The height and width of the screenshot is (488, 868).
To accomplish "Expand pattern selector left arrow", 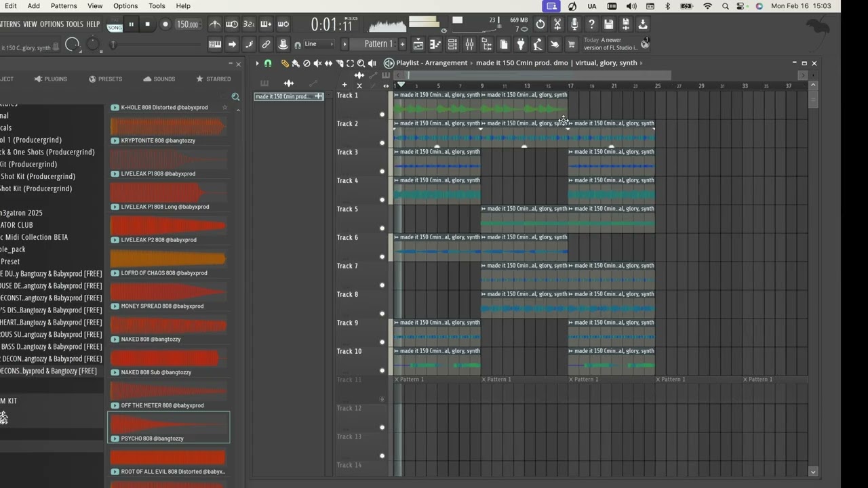I will pyautogui.click(x=344, y=45).
